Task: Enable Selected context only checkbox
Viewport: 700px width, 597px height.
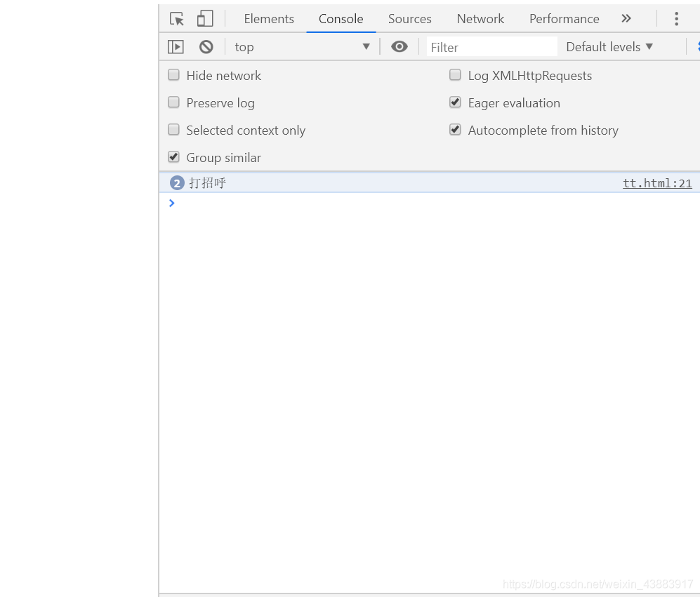Action: click(173, 130)
